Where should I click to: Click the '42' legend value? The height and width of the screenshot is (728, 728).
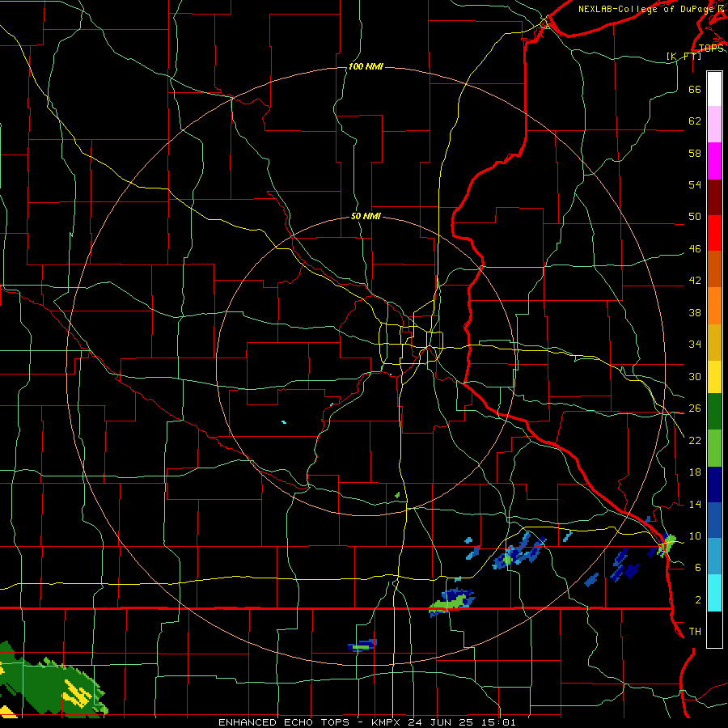(695, 281)
